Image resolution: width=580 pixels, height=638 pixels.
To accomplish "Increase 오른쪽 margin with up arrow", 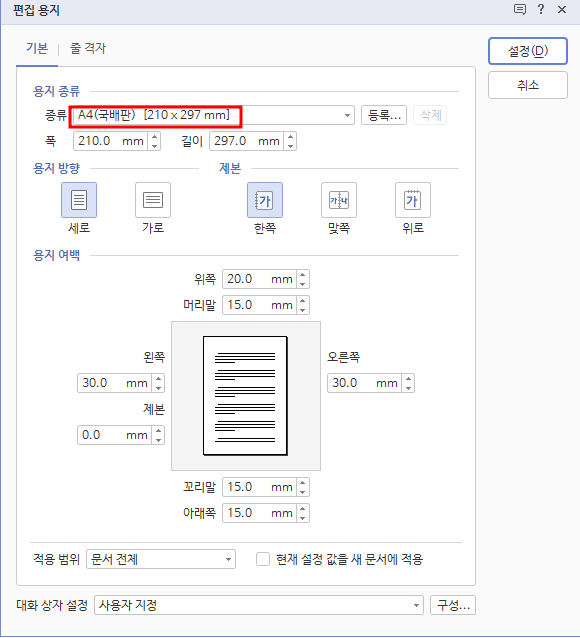I will click(408, 378).
